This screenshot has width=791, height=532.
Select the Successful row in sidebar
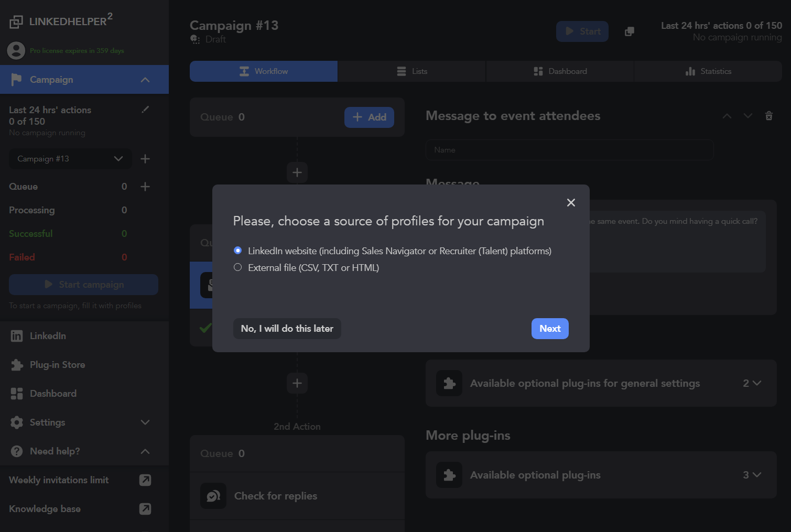68,234
